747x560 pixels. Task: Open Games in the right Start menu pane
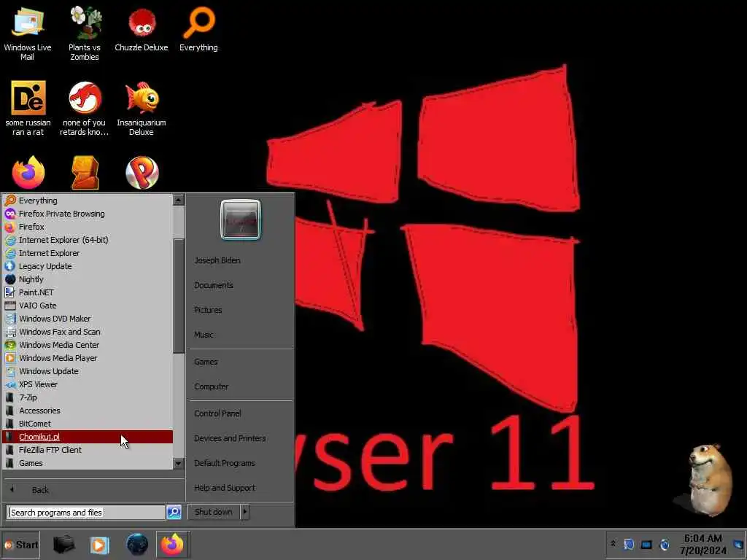pyautogui.click(x=241, y=362)
